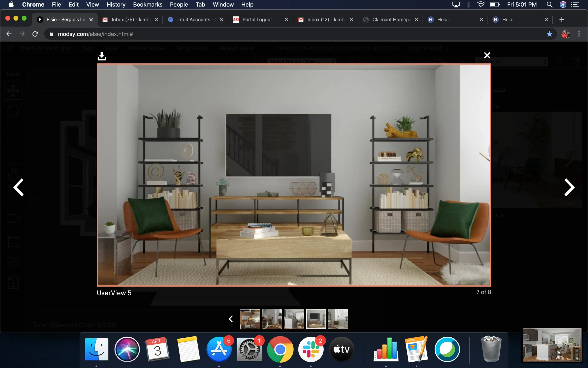
Task: Select the Rotate tool
Action: pos(13,111)
